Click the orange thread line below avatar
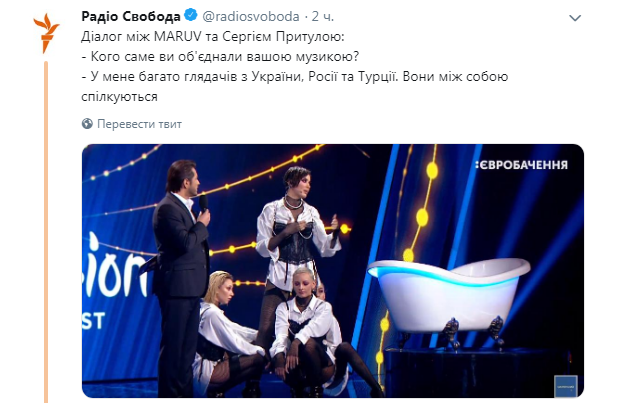 (x=46, y=231)
